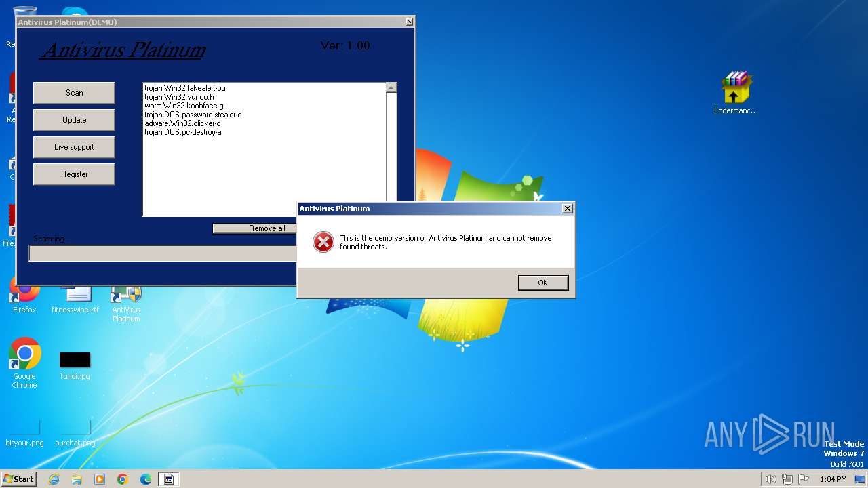
Task: Open fundi.jpg desktop image
Action: click(x=75, y=365)
